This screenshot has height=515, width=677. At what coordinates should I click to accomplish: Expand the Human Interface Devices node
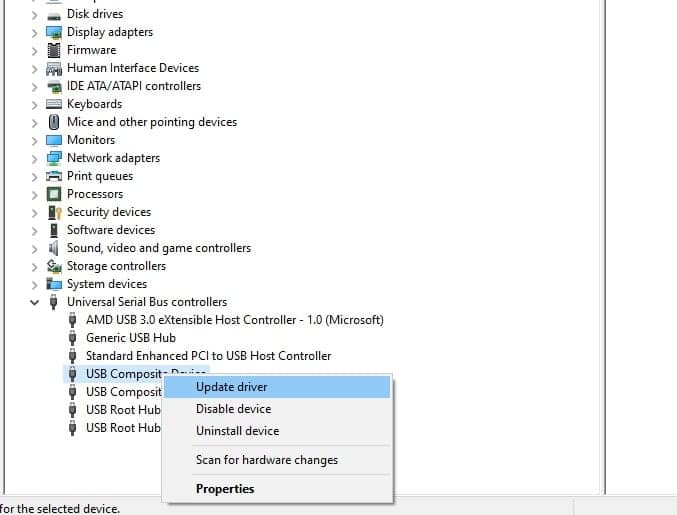click(x=35, y=70)
